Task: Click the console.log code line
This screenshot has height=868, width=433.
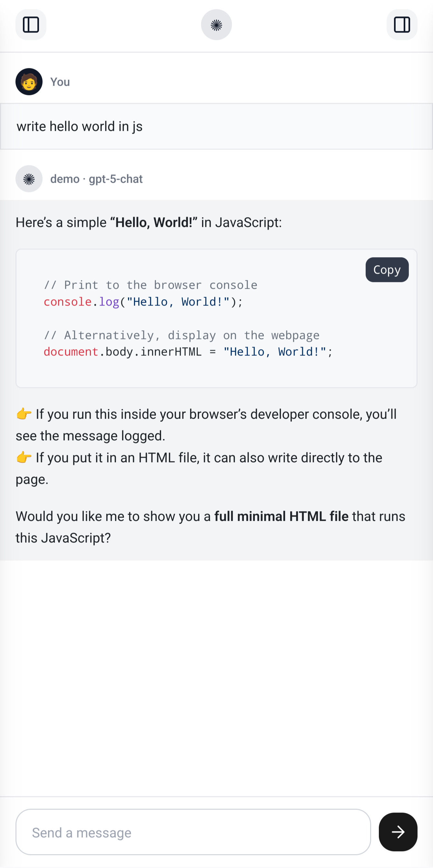Action: coord(143,302)
